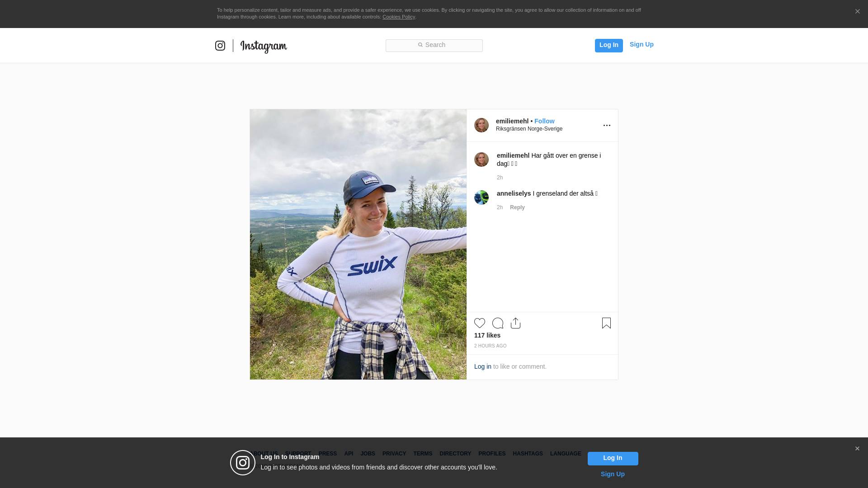The width and height of the screenshot is (868, 488).
Task: Open emiliemehl username in caption
Action: pos(513,155)
